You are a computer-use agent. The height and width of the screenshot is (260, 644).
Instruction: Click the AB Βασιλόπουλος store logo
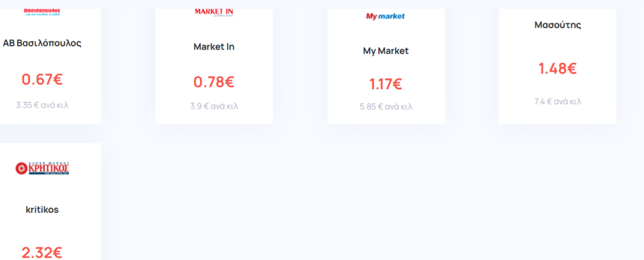click(x=42, y=13)
